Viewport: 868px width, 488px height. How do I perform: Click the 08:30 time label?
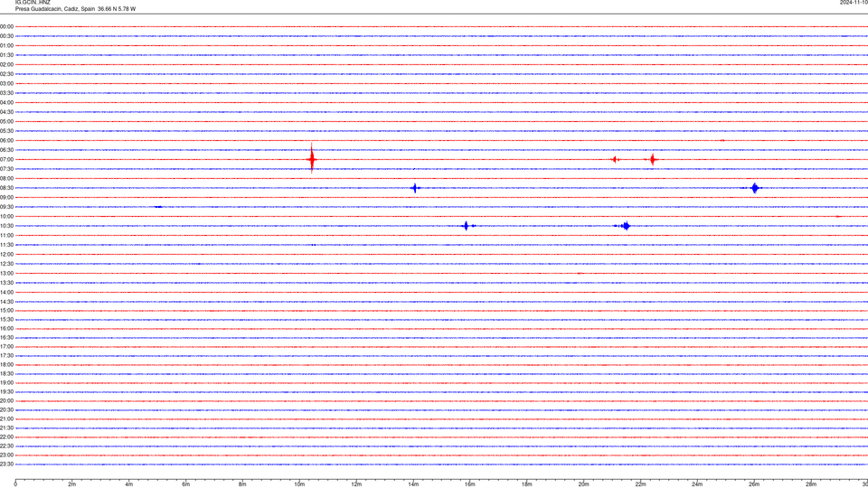tap(6, 188)
